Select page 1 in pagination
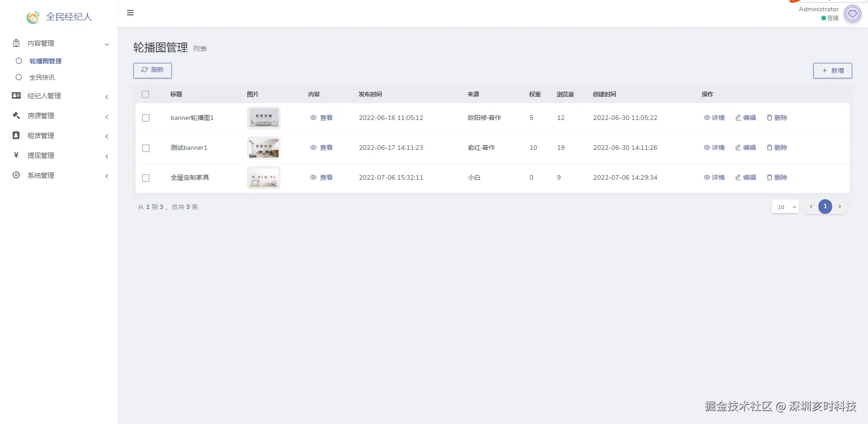The image size is (868, 424). 825,206
